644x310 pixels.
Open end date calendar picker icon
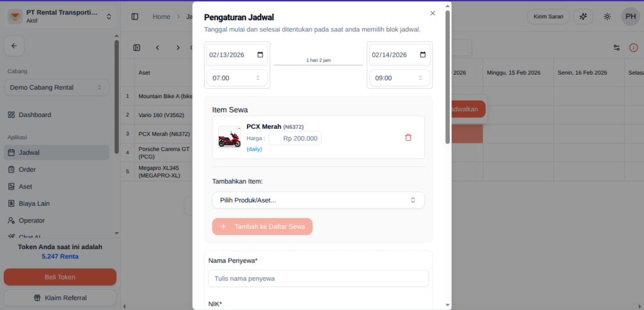(x=423, y=55)
